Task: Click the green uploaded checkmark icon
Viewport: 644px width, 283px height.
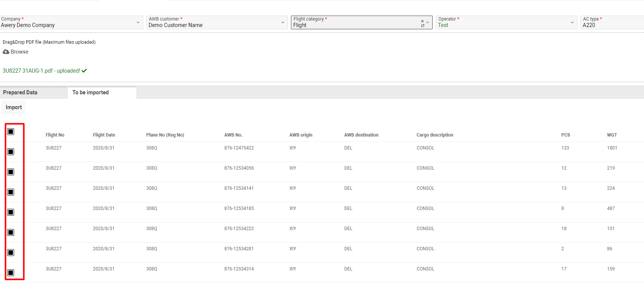Action: click(84, 71)
